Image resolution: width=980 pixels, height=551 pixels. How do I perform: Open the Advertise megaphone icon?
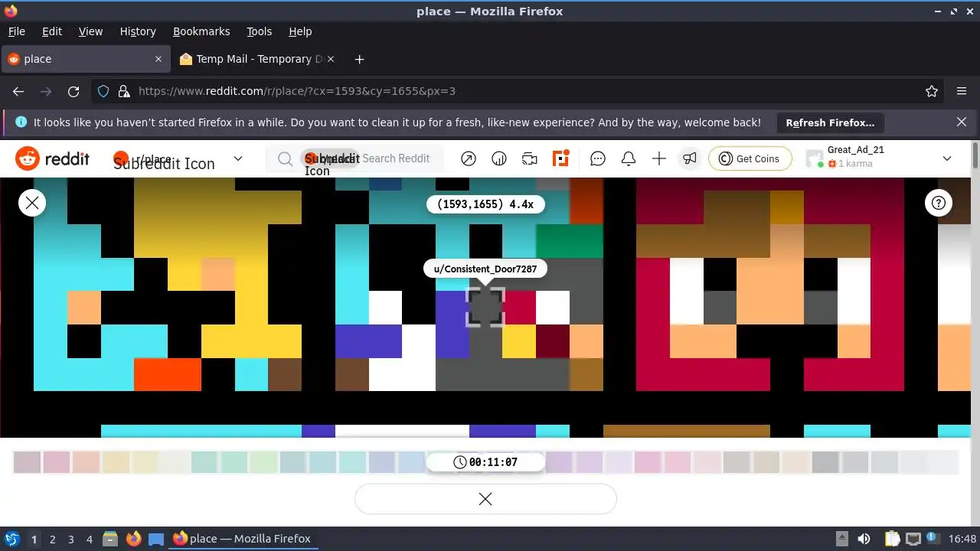tap(690, 158)
